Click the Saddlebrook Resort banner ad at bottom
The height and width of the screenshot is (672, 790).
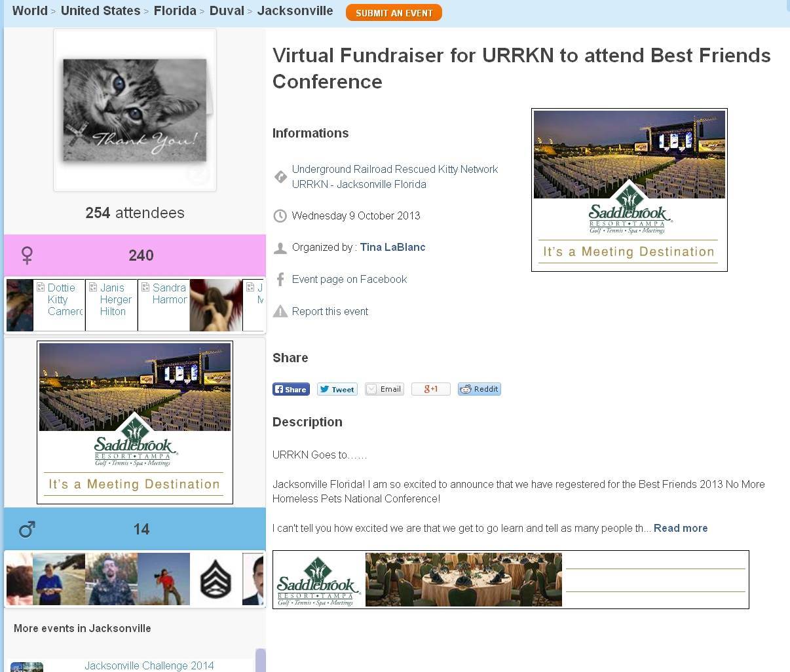click(510, 580)
